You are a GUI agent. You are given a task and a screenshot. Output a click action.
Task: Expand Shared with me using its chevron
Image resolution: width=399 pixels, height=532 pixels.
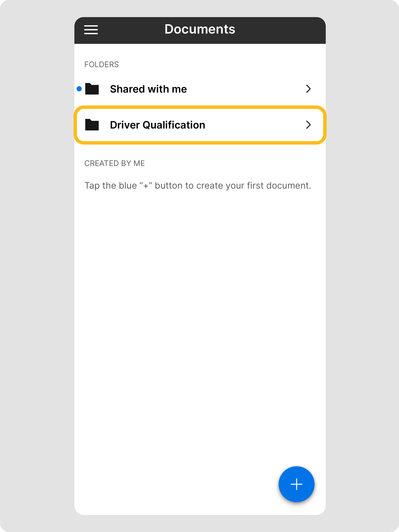tap(308, 89)
